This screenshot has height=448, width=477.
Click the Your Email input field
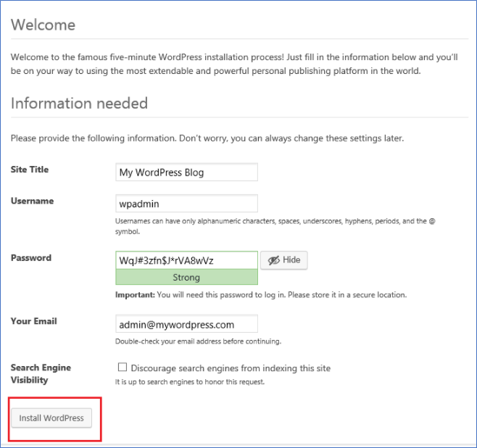pyautogui.click(x=186, y=324)
